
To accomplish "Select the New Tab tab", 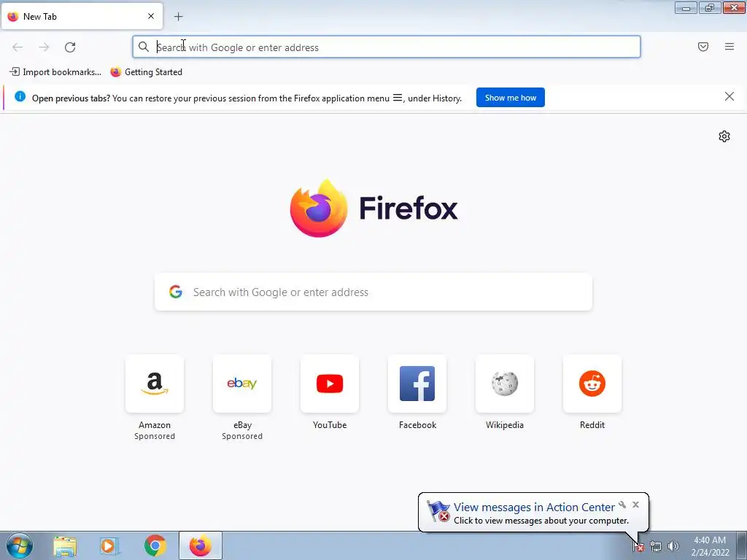I will pos(82,16).
